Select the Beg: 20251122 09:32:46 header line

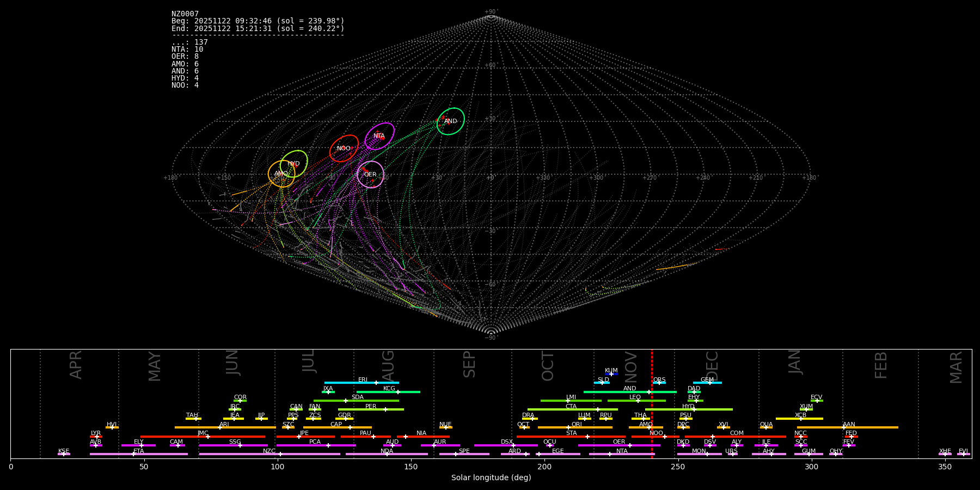258,21
